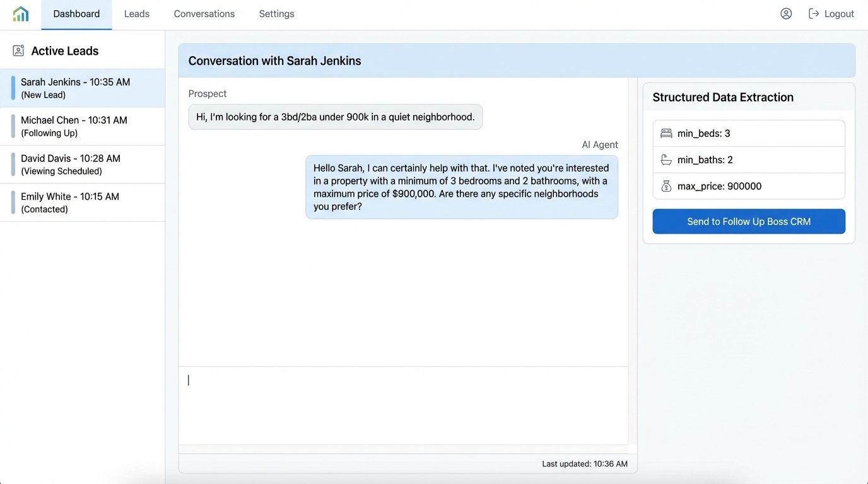This screenshot has width=868, height=484.
Task: Click Sarah's prospect message bubble
Action: tap(335, 117)
